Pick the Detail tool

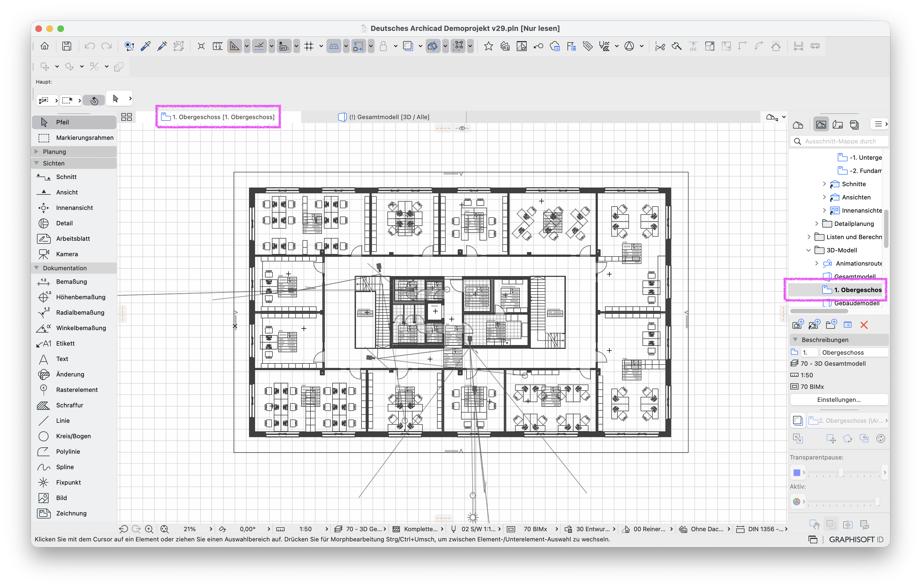click(74, 223)
